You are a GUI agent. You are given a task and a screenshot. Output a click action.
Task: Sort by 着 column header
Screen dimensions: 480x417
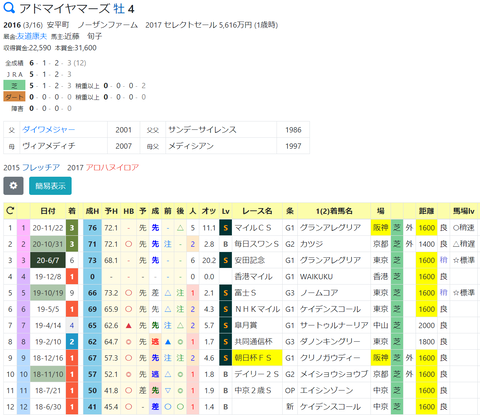click(72, 211)
